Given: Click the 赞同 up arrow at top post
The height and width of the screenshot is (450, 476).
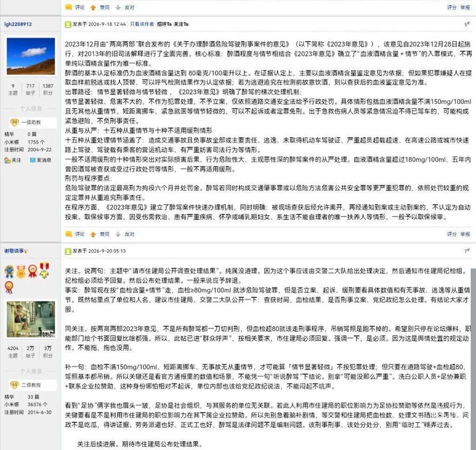Looking at the screenshot, I should [x=93, y=7].
